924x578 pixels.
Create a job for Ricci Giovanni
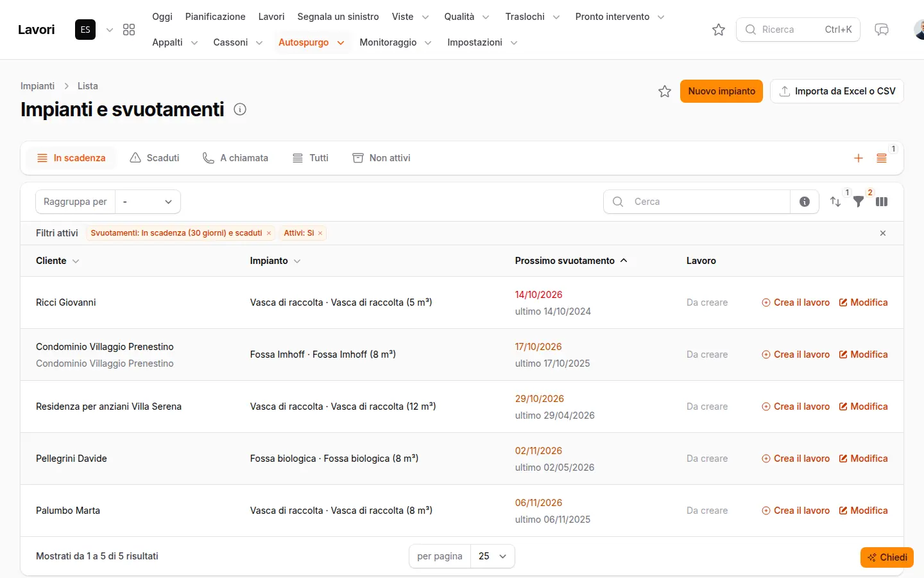796,302
